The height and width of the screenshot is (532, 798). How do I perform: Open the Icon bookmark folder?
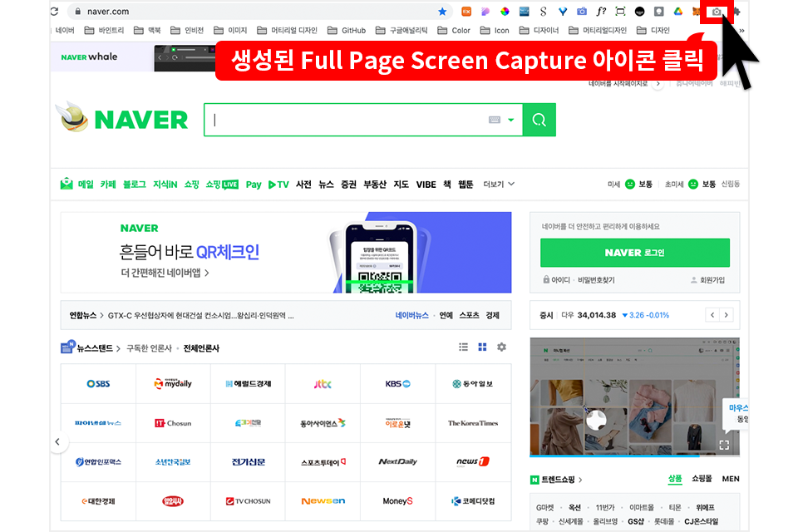coord(495,31)
